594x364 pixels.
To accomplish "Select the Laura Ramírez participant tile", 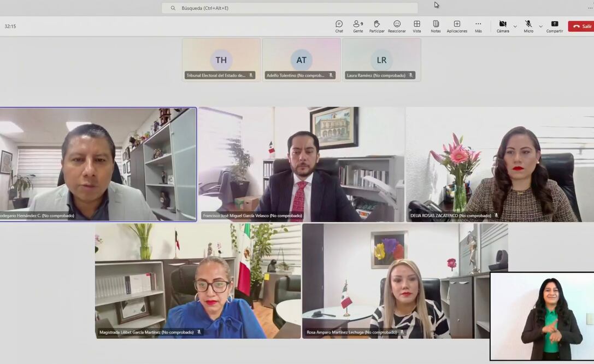I will click(381, 60).
